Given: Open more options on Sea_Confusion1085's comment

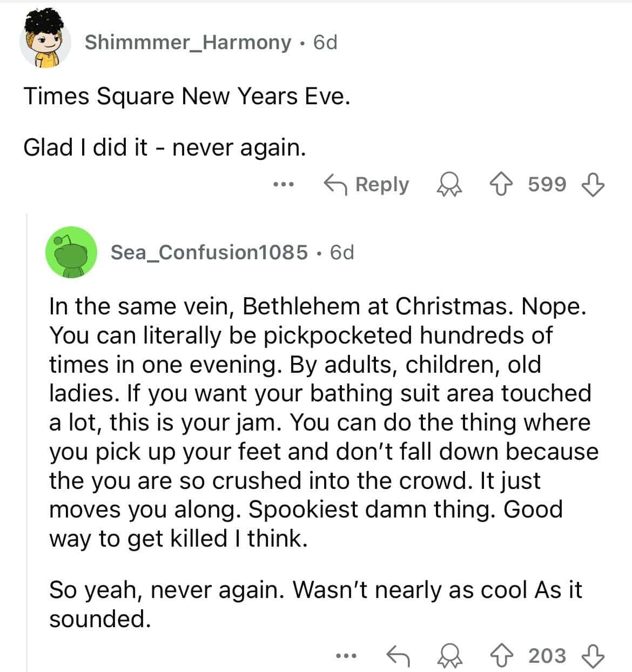Looking at the screenshot, I should click(346, 656).
